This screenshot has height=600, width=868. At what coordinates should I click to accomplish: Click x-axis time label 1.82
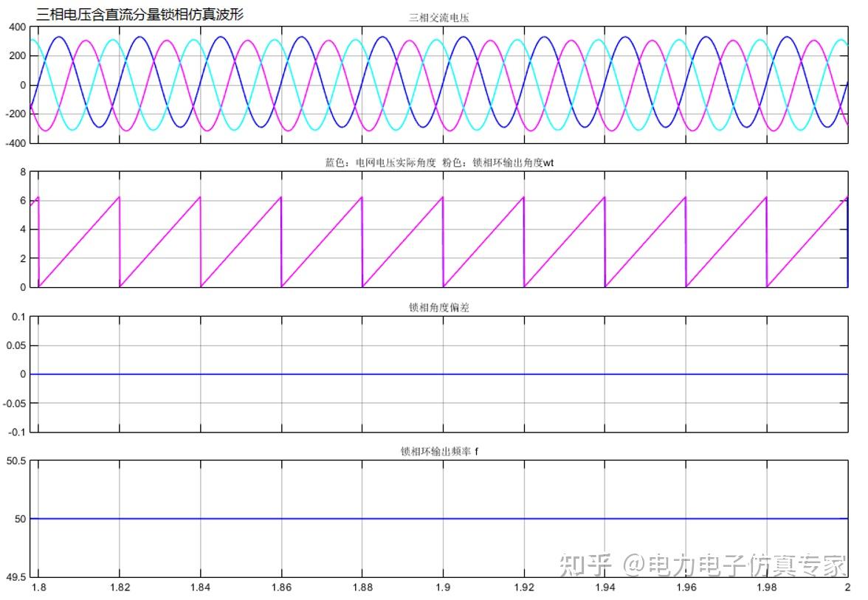coord(120,587)
